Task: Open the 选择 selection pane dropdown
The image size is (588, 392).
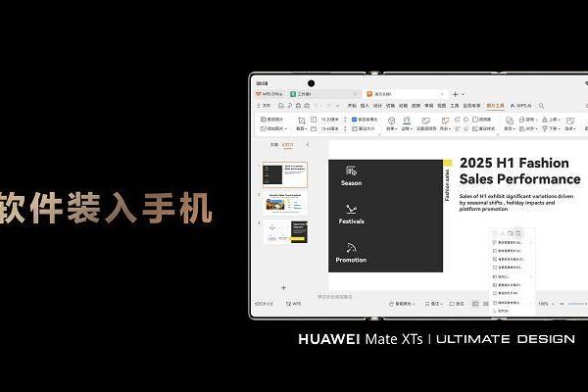Action: point(570,123)
